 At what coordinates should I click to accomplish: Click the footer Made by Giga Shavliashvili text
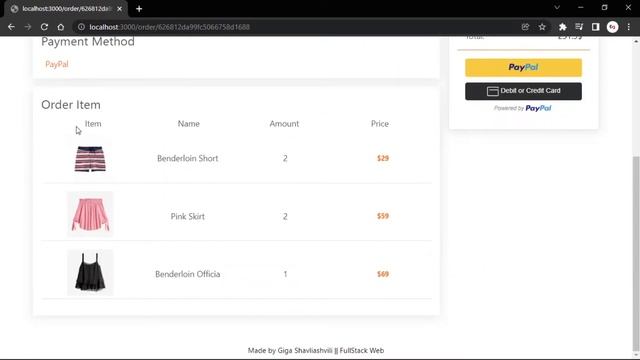pyautogui.click(x=316, y=350)
